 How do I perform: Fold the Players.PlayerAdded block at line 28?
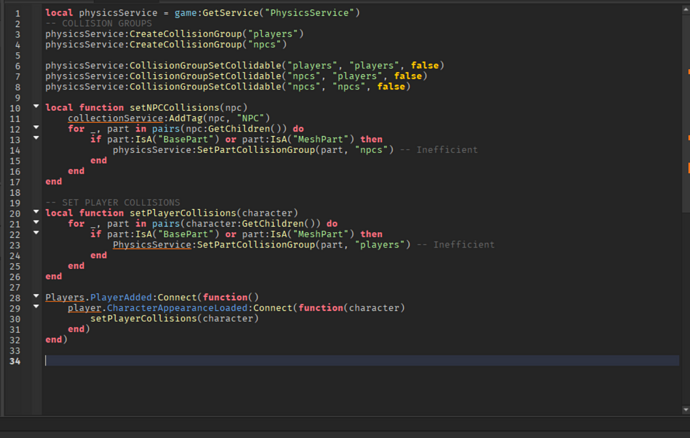click(36, 298)
